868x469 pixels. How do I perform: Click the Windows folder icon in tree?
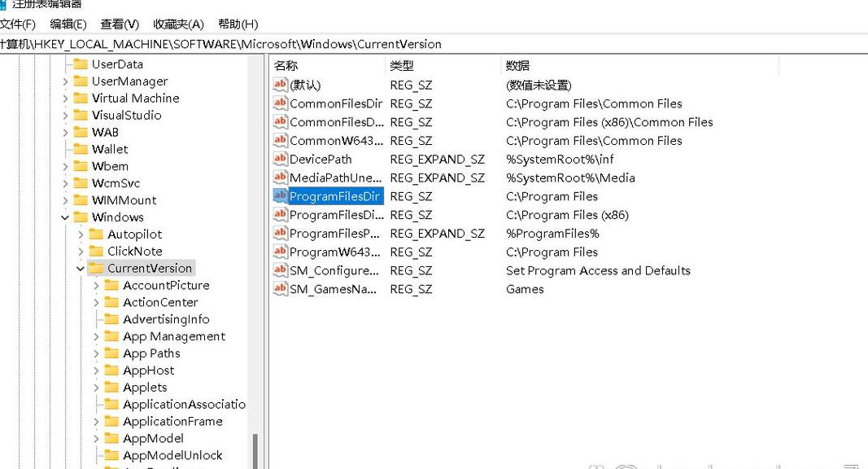[x=81, y=217]
